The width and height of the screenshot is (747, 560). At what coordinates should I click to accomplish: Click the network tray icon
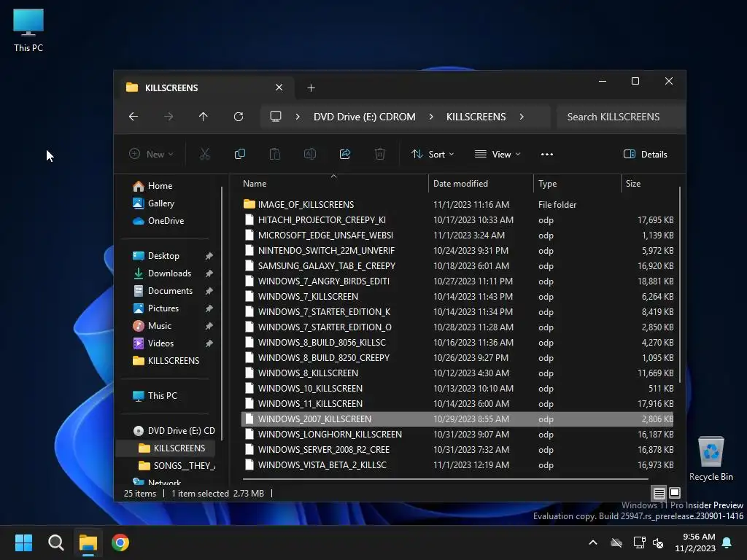click(639, 542)
